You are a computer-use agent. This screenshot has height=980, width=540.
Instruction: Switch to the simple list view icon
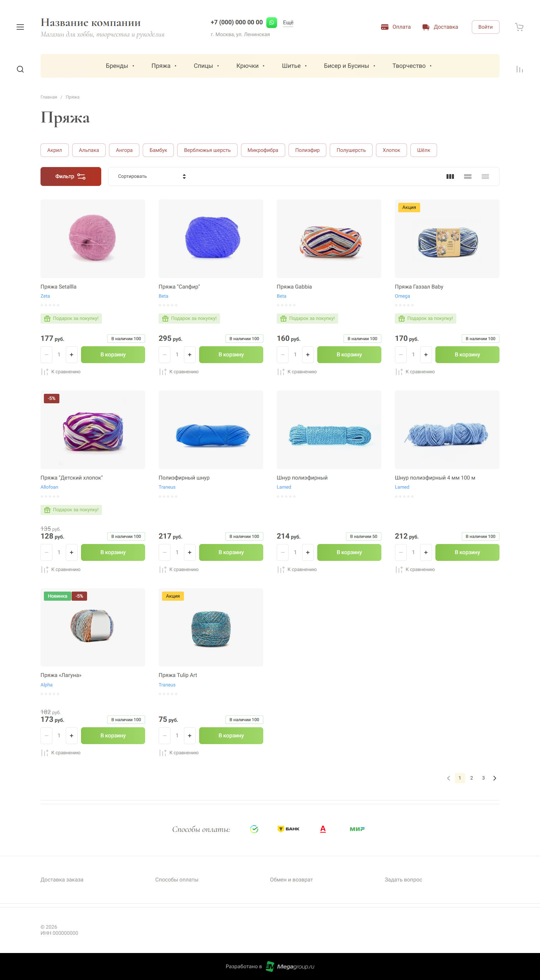pyautogui.click(x=468, y=176)
